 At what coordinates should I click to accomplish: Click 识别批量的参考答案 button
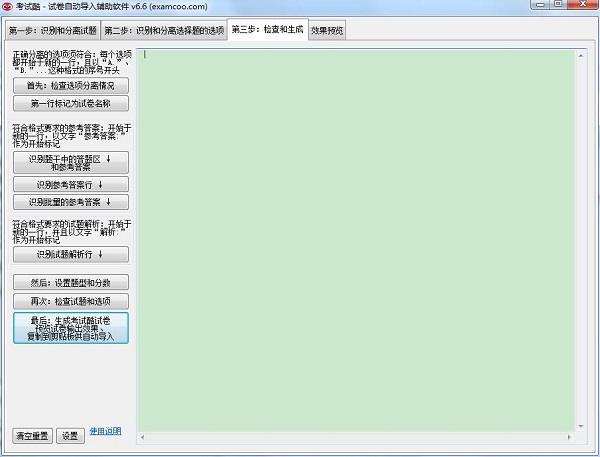[71, 202]
